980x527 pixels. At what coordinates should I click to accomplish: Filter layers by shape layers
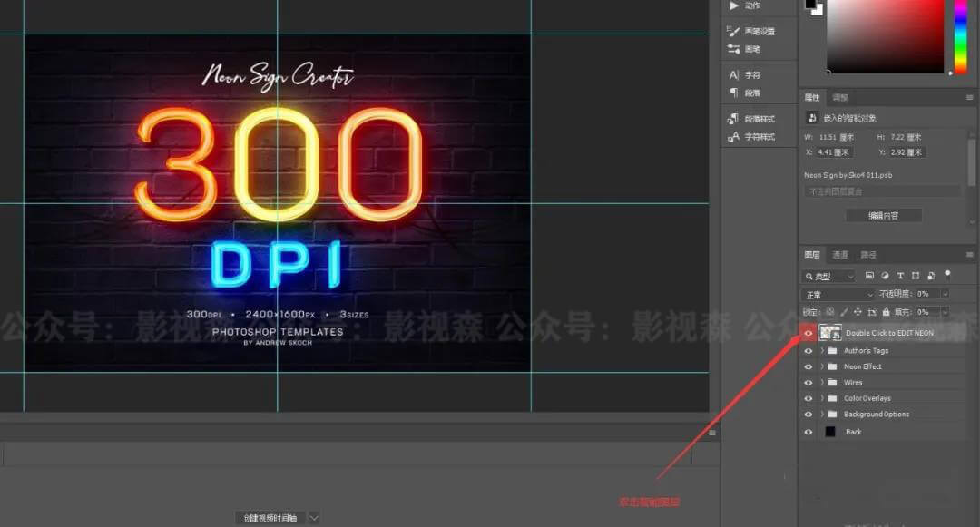(x=916, y=276)
